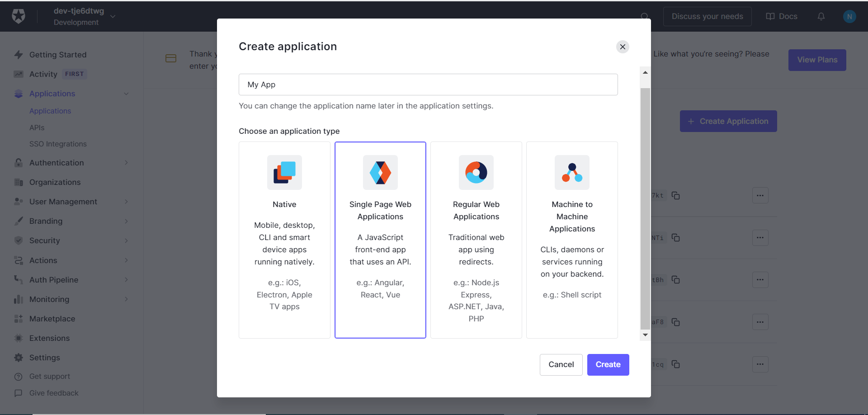Click the Create button in the dialog
This screenshot has width=868, height=415.
608,364
